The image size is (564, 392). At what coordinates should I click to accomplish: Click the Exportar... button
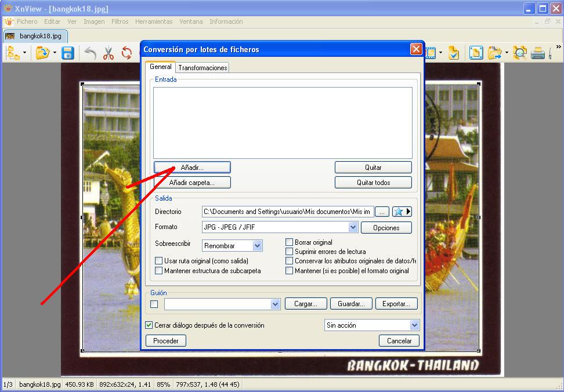tap(396, 304)
